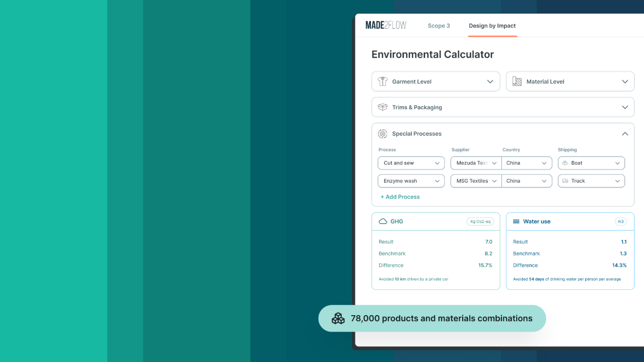The image size is (644, 362).
Task: Click the Material Level fabric icon
Action: [517, 81]
